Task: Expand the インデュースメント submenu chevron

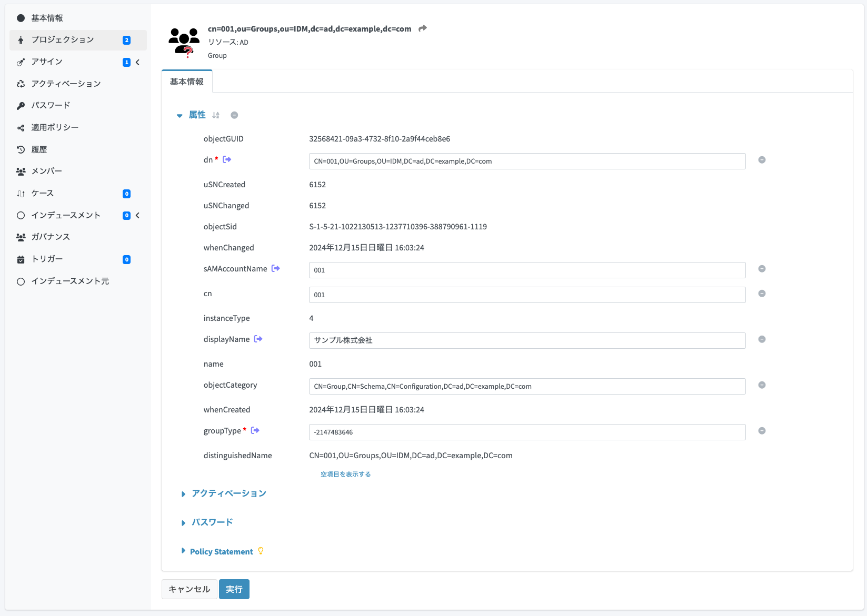Action: tap(137, 215)
